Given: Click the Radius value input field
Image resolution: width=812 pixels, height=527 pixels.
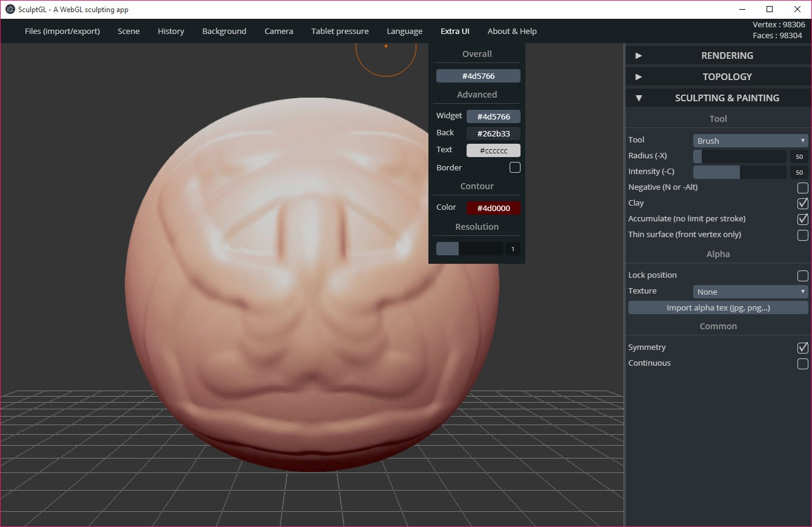Looking at the screenshot, I should (799, 156).
